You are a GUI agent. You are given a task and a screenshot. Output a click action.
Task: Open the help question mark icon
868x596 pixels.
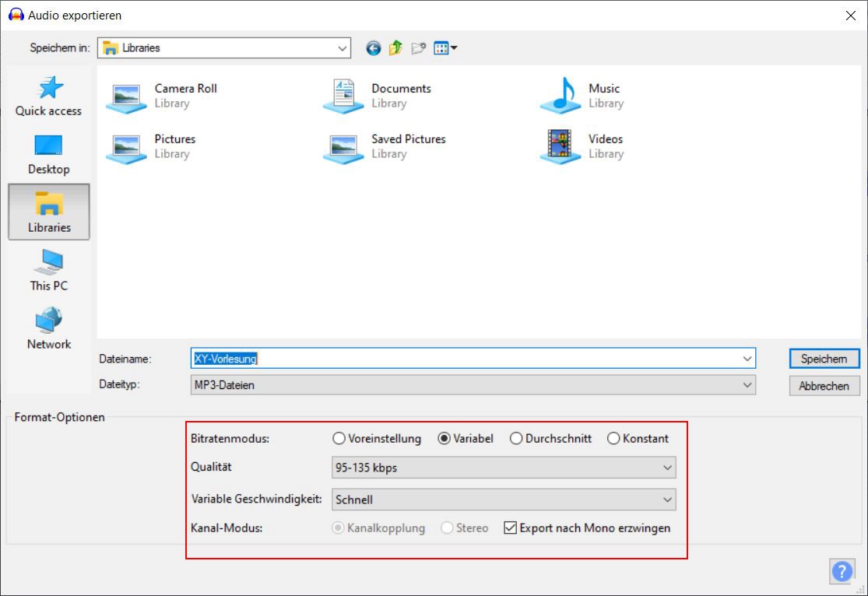[x=842, y=571]
